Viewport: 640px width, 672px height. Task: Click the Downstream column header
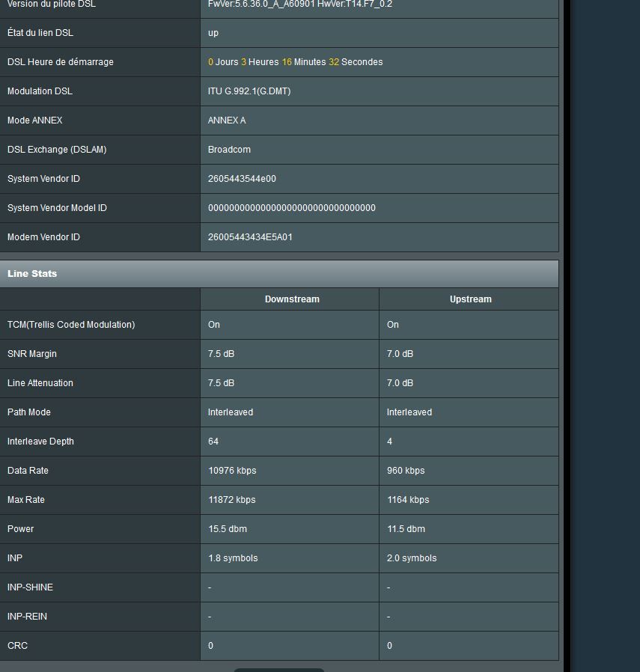click(x=292, y=299)
